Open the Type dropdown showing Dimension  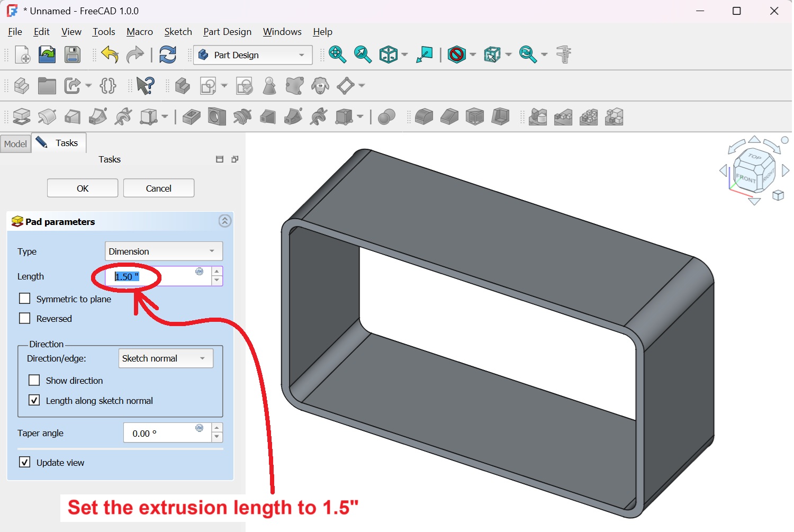pos(164,251)
